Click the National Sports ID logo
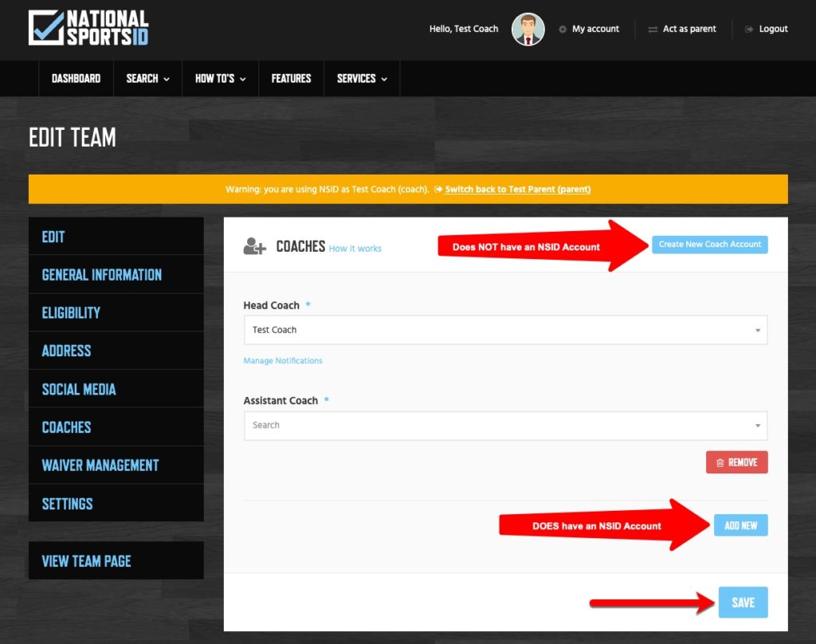The width and height of the screenshot is (816, 644). [88, 28]
